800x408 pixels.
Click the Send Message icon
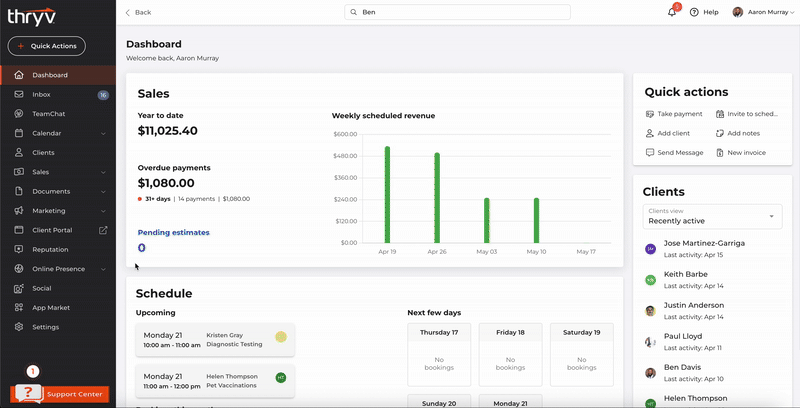(649, 152)
